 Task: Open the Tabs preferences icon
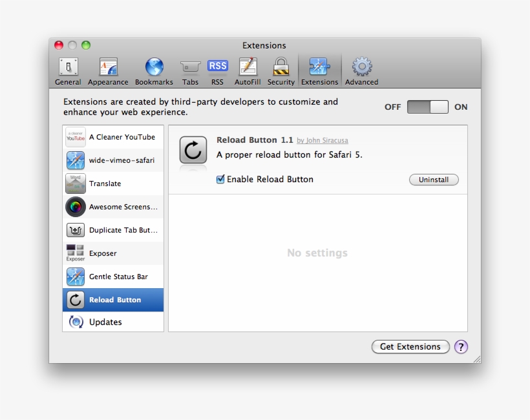pos(190,67)
